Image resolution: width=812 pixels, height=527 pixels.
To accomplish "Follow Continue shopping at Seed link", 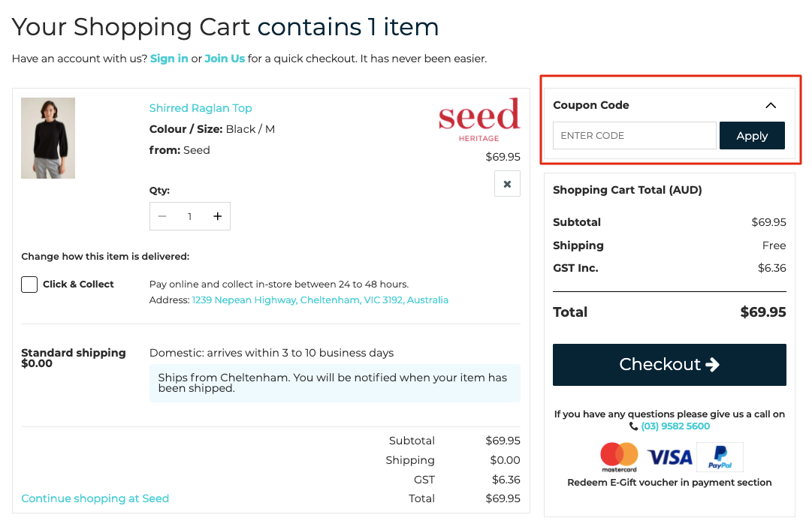I will [x=95, y=498].
